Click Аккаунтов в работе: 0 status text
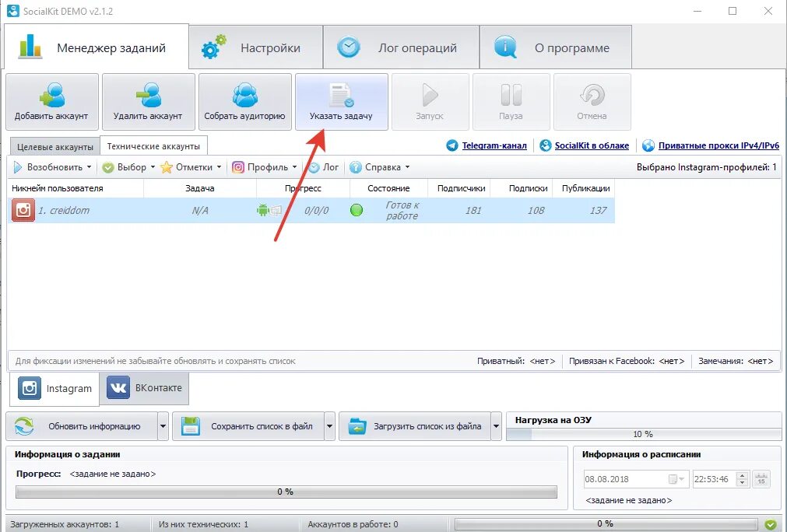Image resolution: width=787 pixels, height=532 pixels. click(x=353, y=524)
